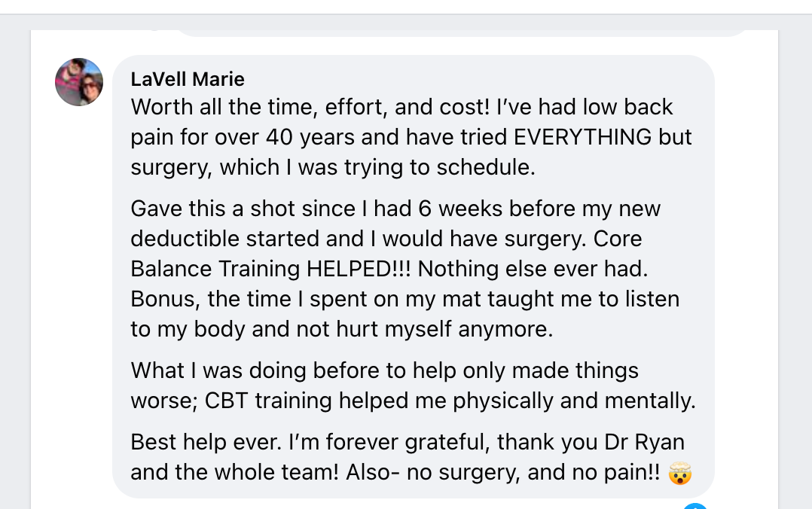Click the phrase '40 years' in the comment
Image resolution: width=812 pixels, height=509 pixels.
click(296, 137)
